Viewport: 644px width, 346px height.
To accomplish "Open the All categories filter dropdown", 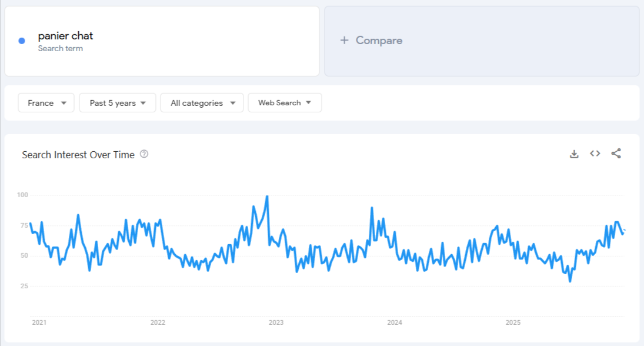I will (202, 102).
